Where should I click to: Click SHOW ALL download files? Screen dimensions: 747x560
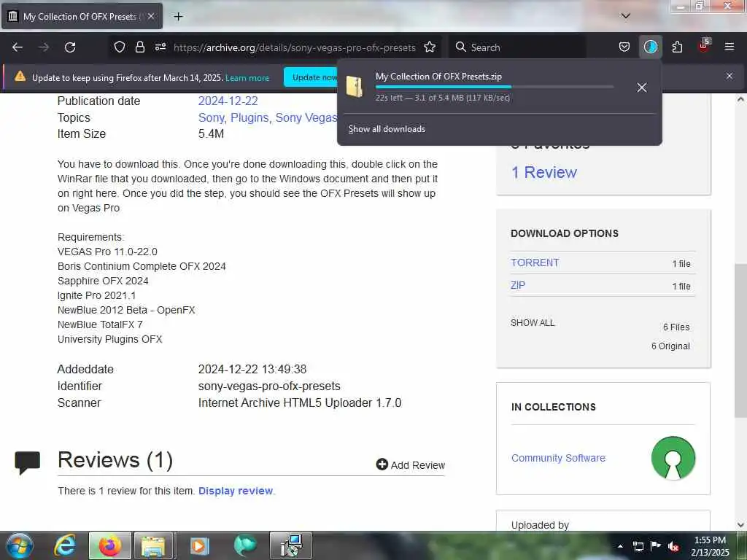[x=533, y=323]
